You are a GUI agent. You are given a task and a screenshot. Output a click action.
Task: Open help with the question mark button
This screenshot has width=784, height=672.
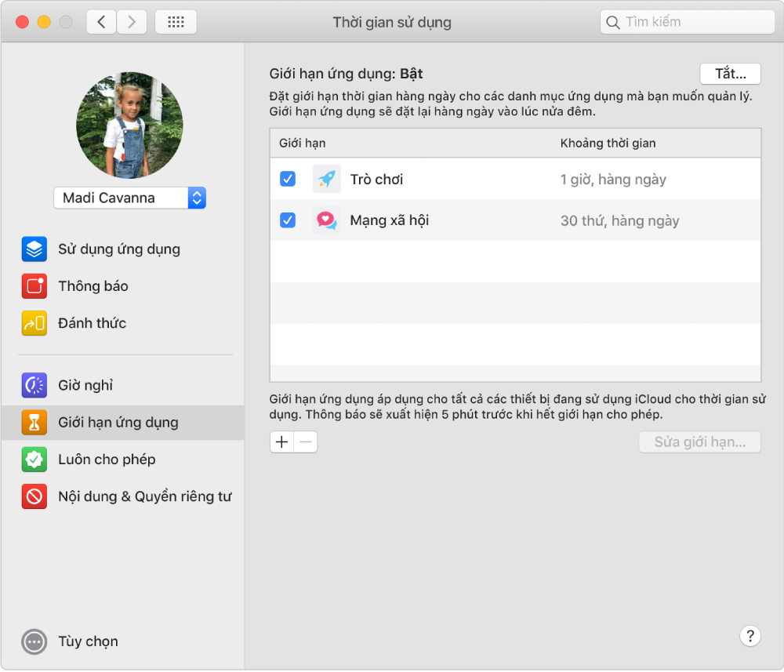(x=750, y=636)
